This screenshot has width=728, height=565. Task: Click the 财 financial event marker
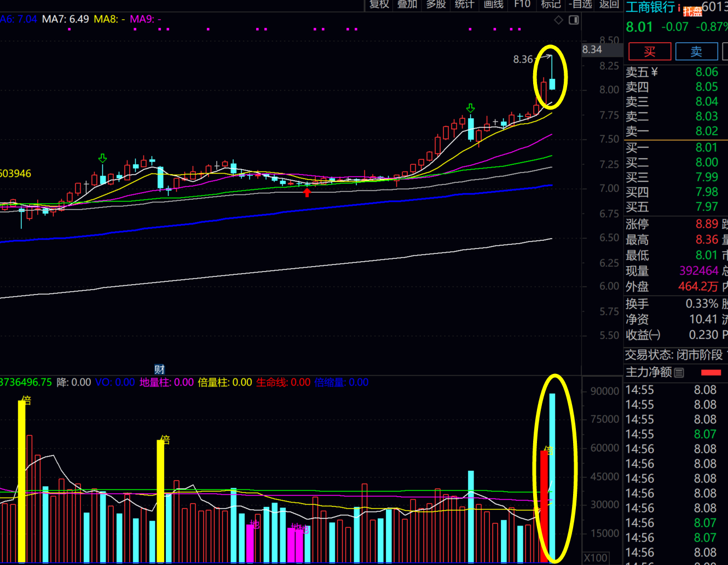pyautogui.click(x=159, y=370)
